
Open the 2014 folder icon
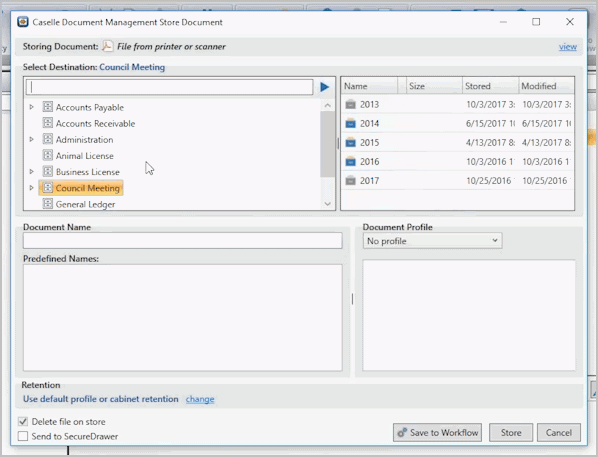coord(350,124)
